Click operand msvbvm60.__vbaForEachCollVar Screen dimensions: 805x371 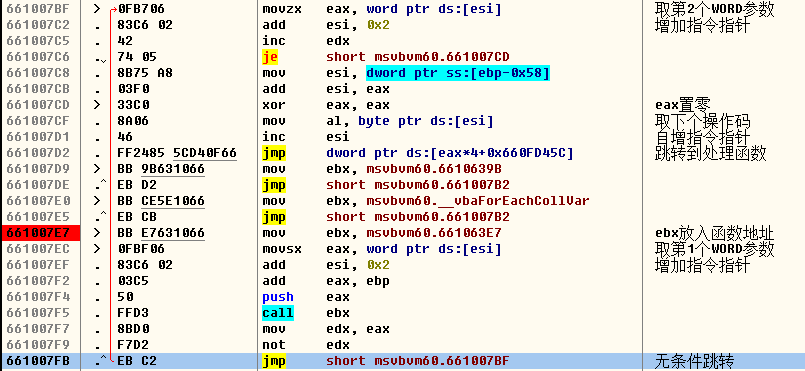click(478, 201)
